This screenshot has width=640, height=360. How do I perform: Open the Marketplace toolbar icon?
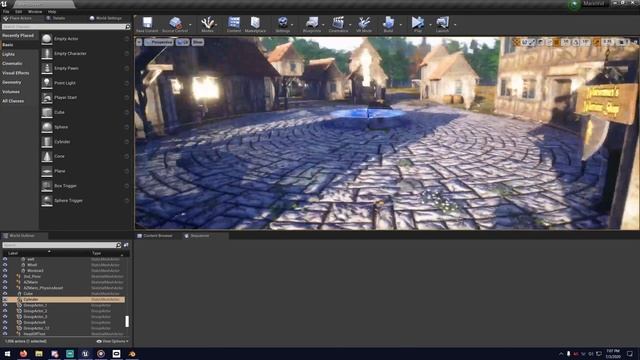coord(255,22)
